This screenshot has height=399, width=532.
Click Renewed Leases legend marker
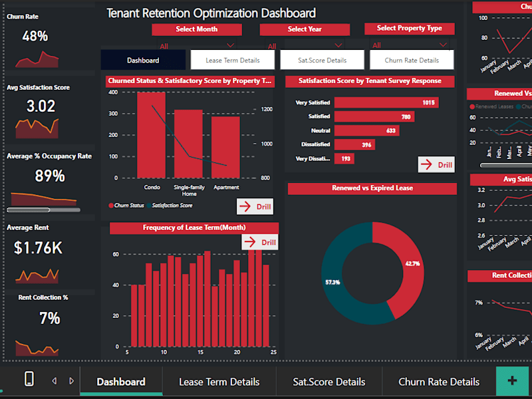pyautogui.click(x=472, y=106)
